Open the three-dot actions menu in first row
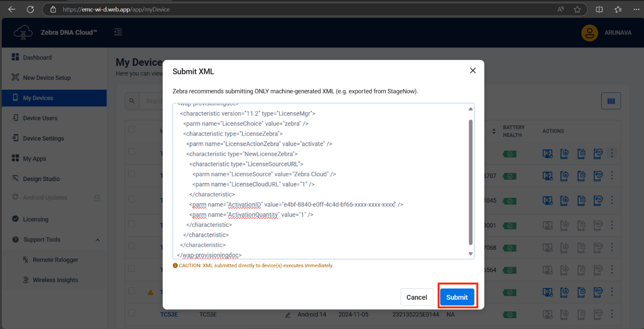 point(612,153)
